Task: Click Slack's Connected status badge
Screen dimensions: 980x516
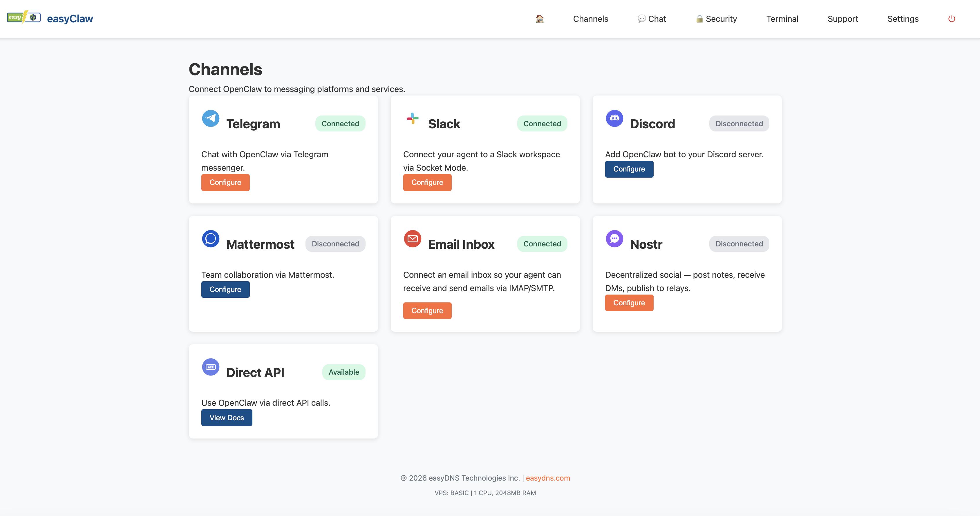Action: pyautogui.click(x=542, y=124)
